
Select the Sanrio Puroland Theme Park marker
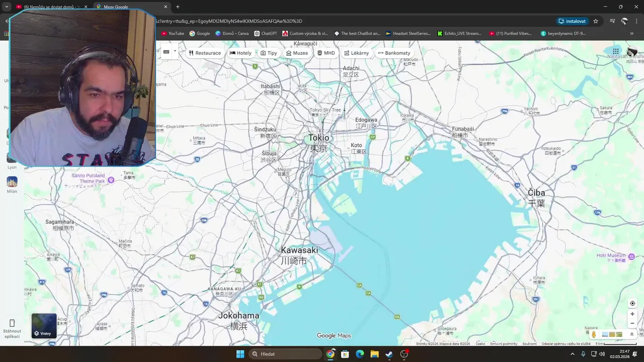111,179
